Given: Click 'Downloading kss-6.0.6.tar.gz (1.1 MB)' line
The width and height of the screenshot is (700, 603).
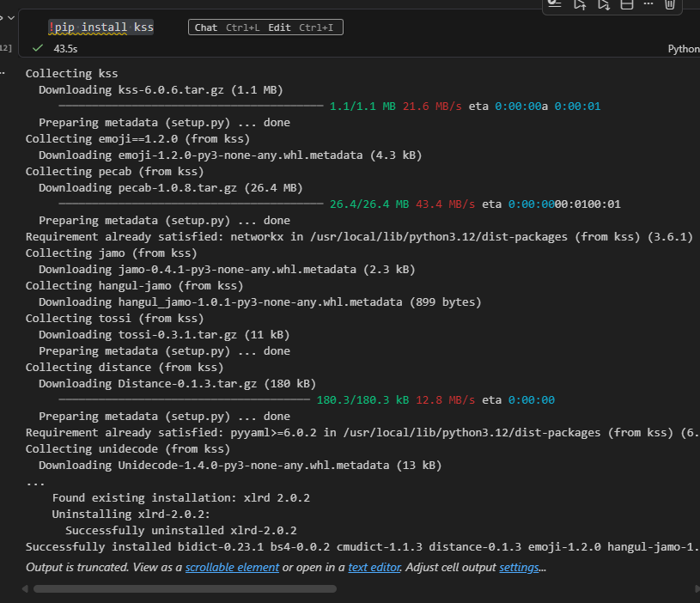Looking at the screenshot, I should [x=161, y=90].
